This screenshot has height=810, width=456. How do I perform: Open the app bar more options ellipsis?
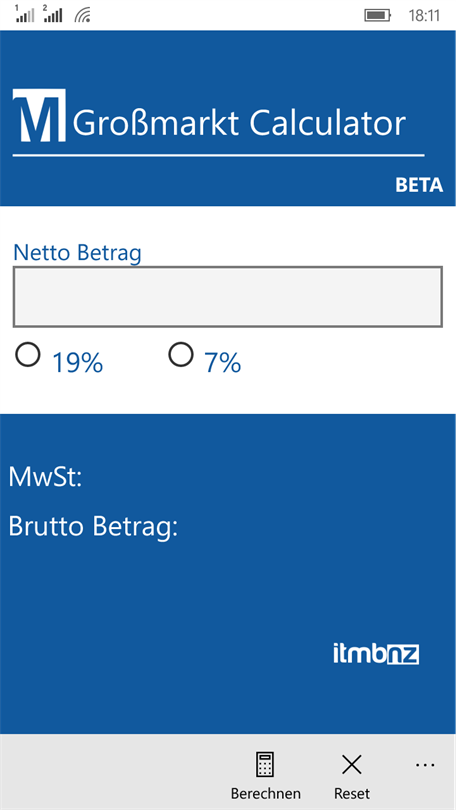pyautogui.click(x=425, y=765)
